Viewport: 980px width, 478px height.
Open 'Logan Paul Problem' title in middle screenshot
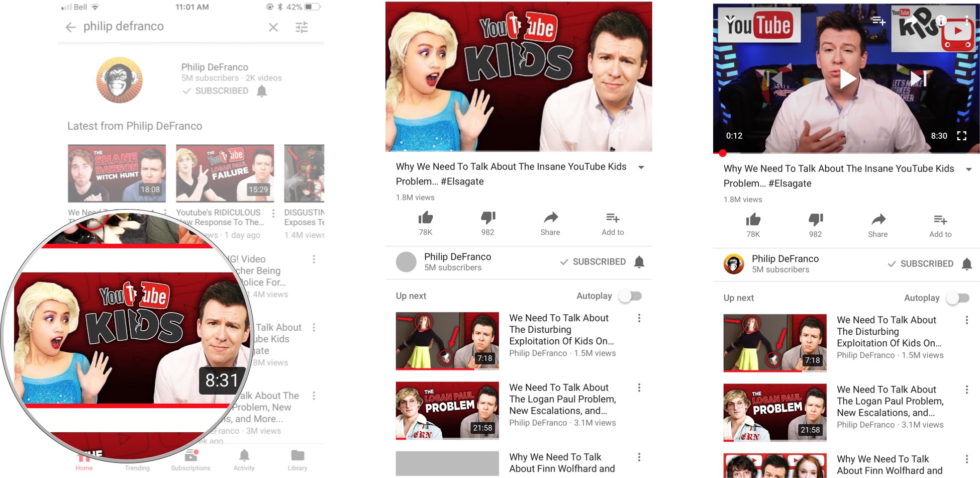click(x=562, y=399)
